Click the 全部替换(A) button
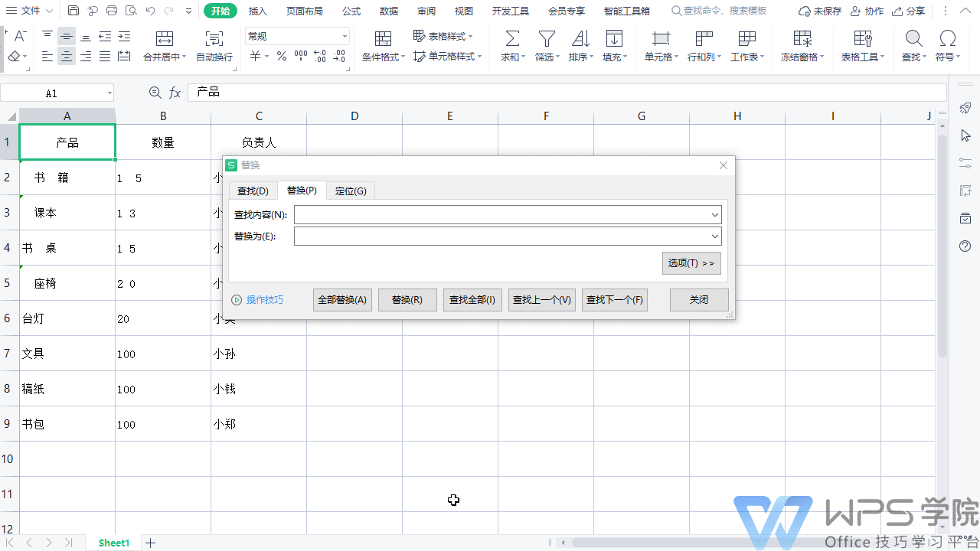980x551 pixels. click(x=342, y=300)
